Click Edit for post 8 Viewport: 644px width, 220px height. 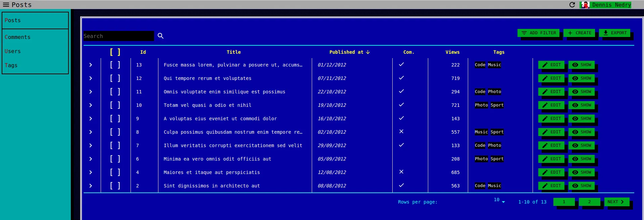551,132
